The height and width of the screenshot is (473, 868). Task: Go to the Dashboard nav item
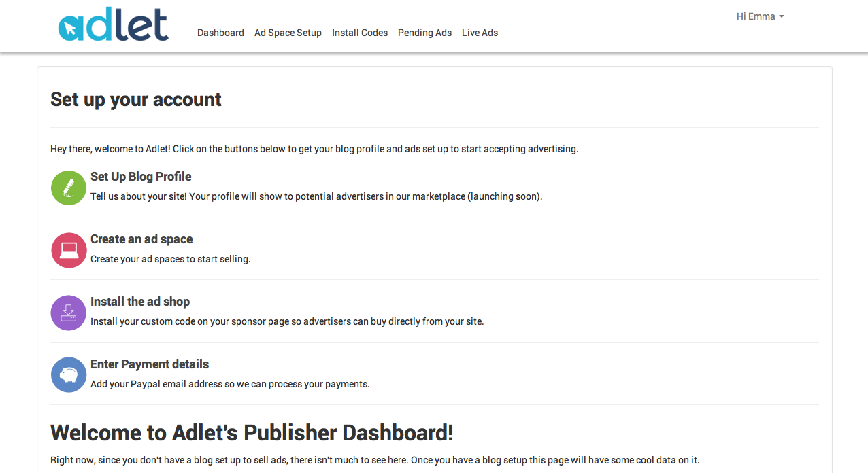coord(220,33)
